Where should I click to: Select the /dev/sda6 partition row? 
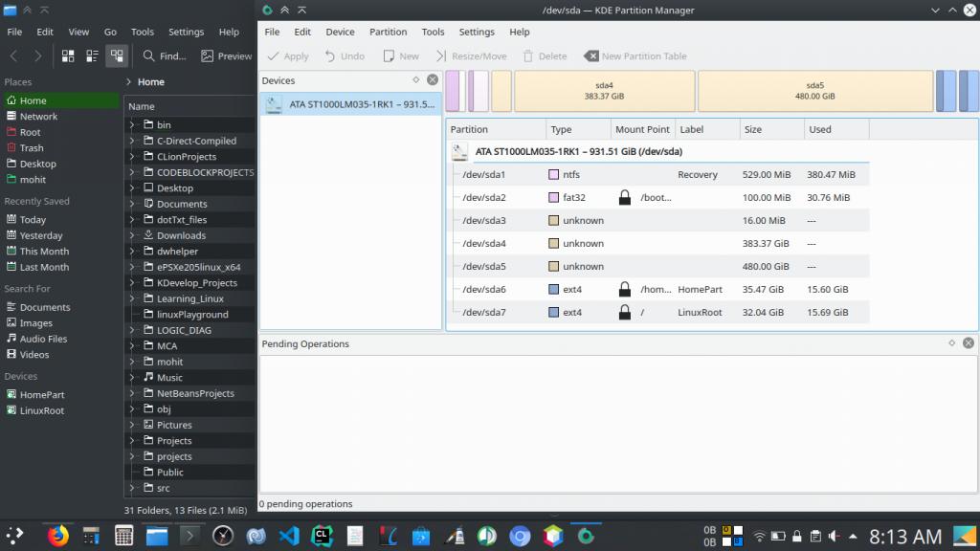click(x=483, y=289)
